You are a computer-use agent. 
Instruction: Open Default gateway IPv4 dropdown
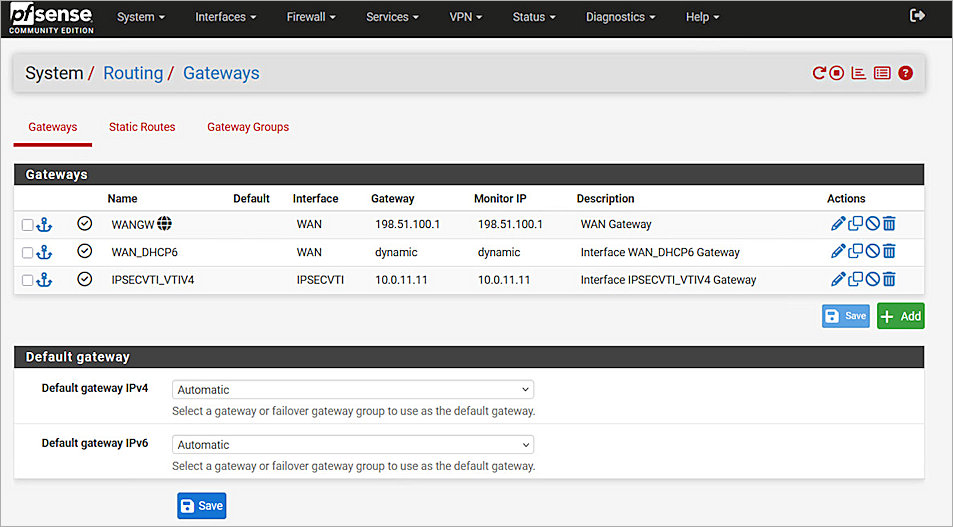[x=353, y=390]
